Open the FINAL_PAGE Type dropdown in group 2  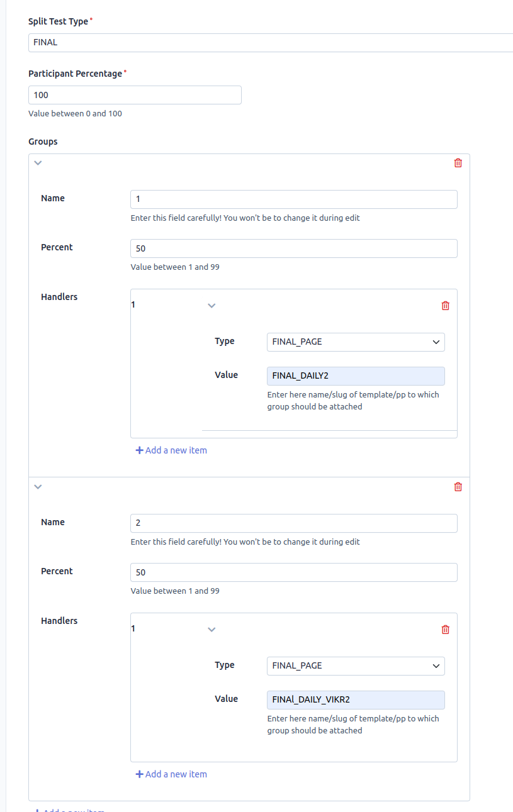(x=356, y=665)
